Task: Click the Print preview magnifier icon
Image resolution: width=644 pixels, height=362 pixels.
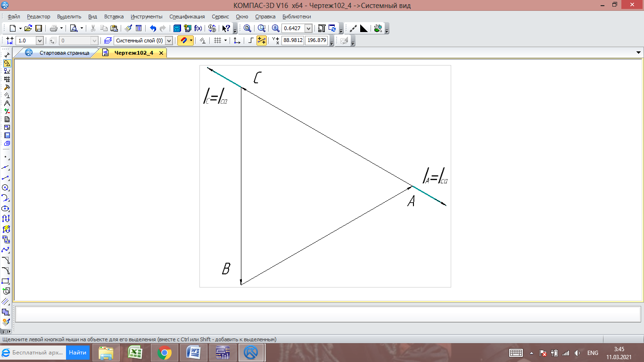Action: (74, 28)
